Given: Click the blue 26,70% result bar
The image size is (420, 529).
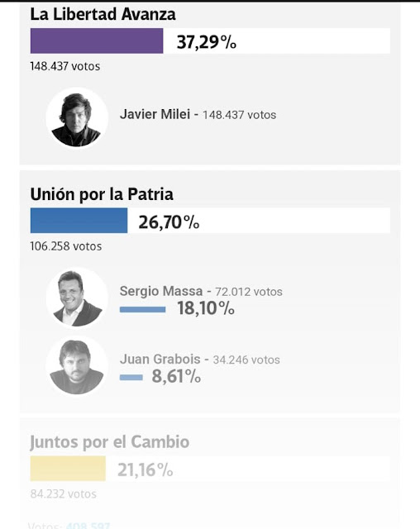Looking at the screenshot, I should [x=79, y=221].
